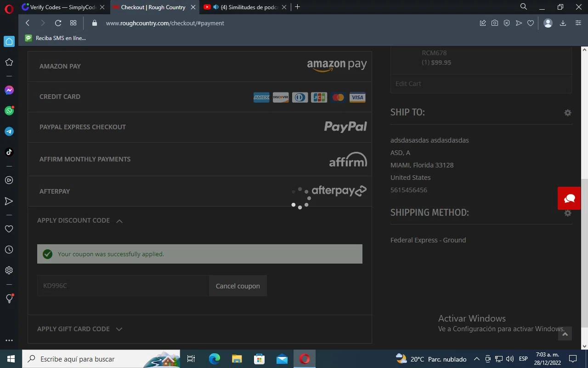Open Opera home sidebar icon

tap(9, 41)
